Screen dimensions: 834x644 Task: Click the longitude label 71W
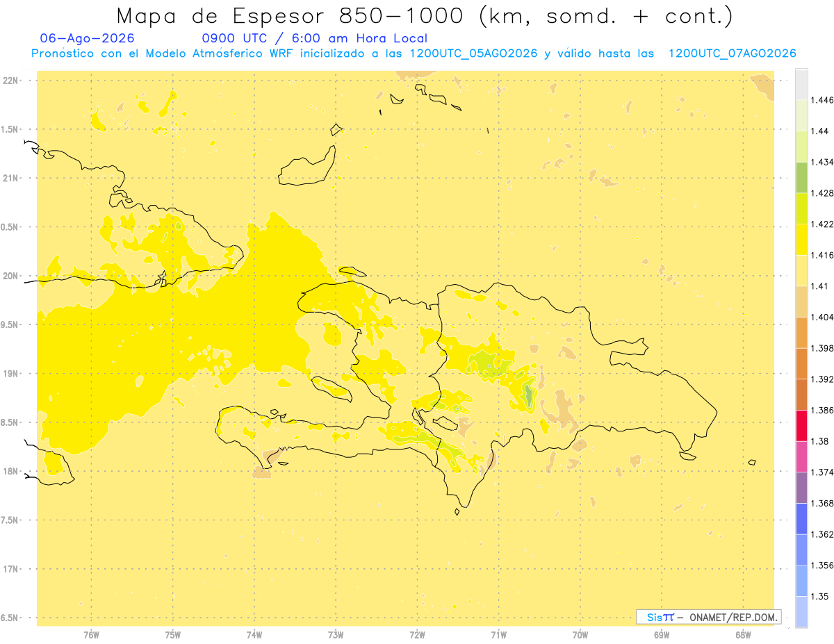coord(498,635)
